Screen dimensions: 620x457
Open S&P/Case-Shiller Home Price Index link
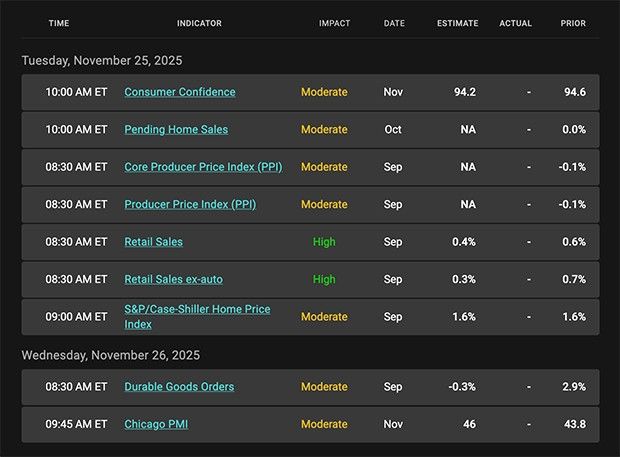pos(197,310)
